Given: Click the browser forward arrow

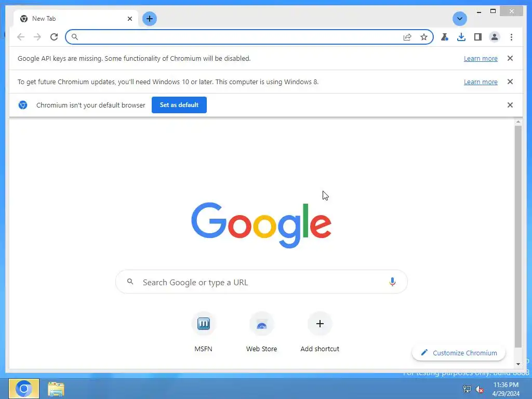Looking at the screenshot, I should tap(37, 37).
